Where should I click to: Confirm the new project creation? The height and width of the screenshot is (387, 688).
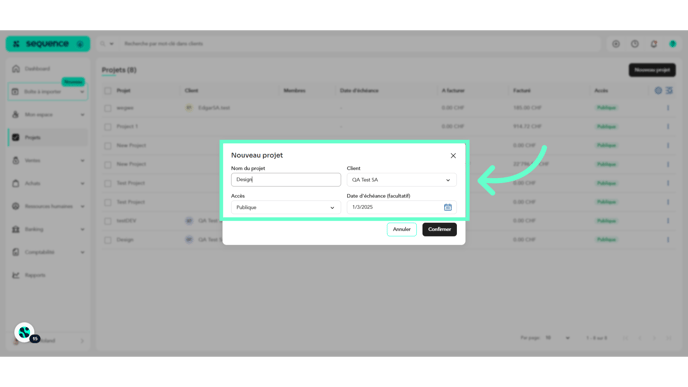pos(439,229)
